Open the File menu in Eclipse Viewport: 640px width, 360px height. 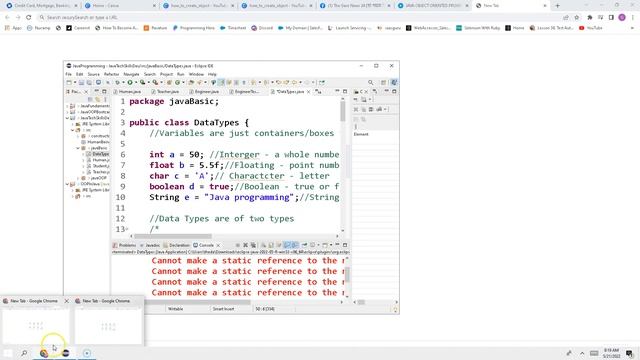pos(68,74)
